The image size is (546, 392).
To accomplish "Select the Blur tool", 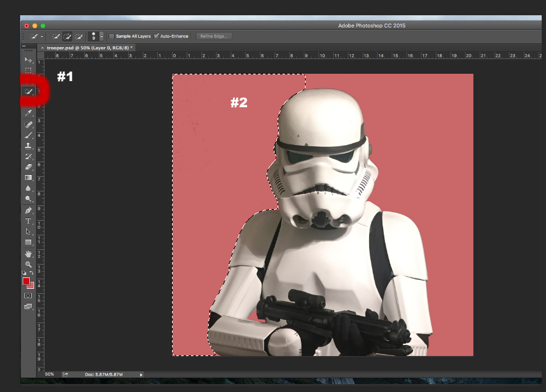I will tap(28, 188).
